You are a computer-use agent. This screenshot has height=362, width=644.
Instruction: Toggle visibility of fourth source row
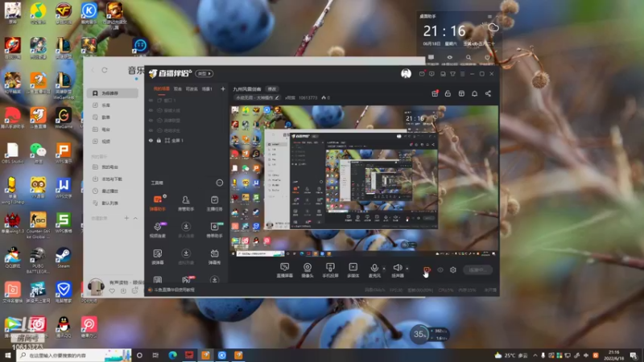(151, 130)
